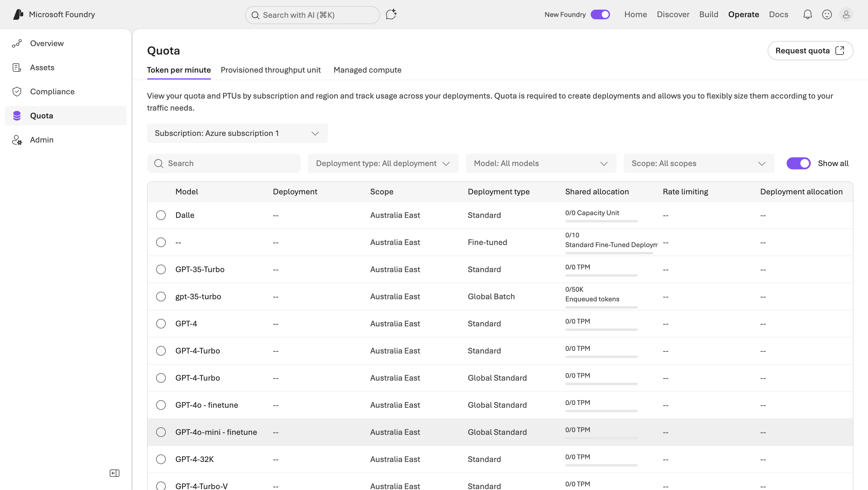Click the external link icon on Request quota
The height and width of the screenshot is (490, 868).
[840, 51]
